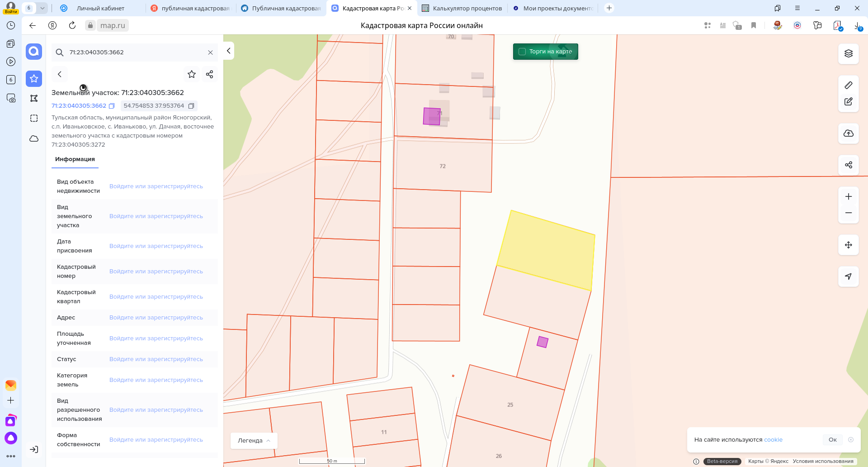
Task: Open cadastral number link 71:23:040305:3662
Action: tap(79, 106)
